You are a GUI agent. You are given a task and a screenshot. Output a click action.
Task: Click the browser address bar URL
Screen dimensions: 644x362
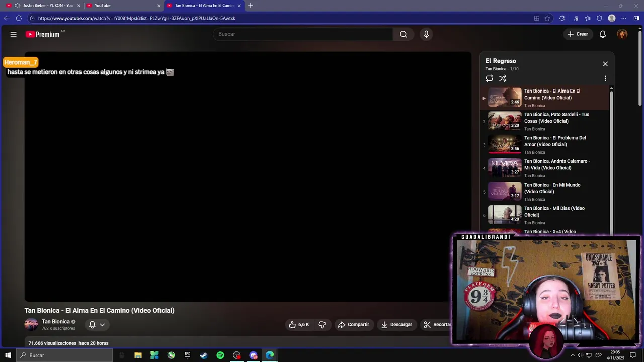(x=137, y=18)
